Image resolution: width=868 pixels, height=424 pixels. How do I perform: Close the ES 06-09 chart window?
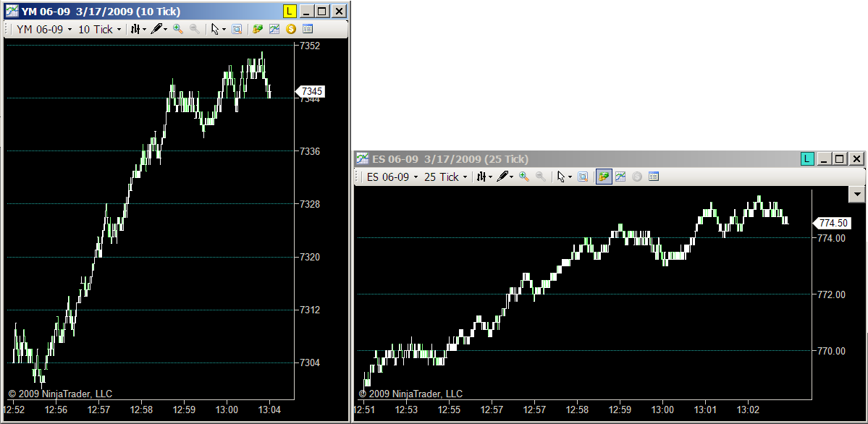856,159
